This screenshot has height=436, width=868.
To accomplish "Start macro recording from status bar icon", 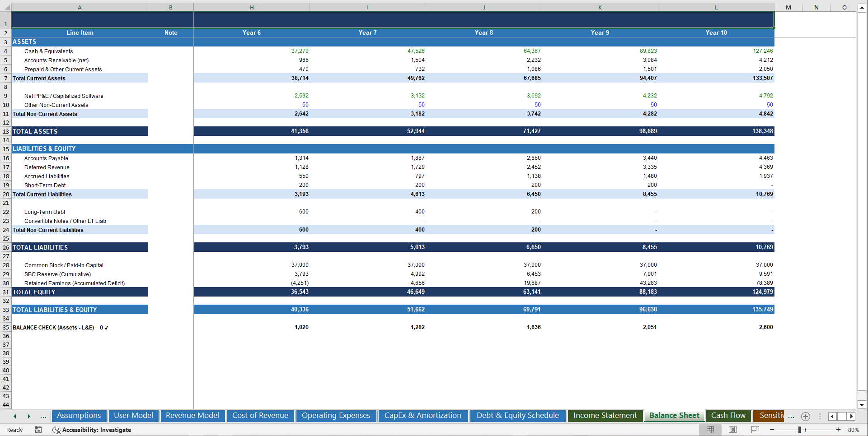I will coord(38,430).
